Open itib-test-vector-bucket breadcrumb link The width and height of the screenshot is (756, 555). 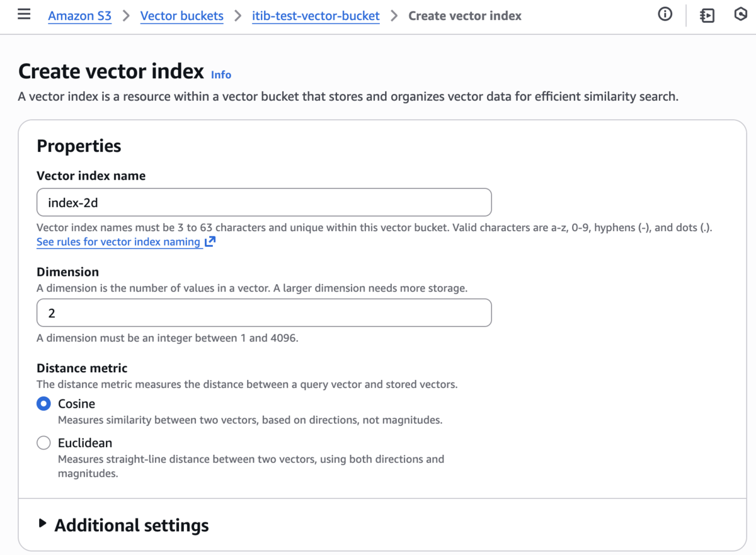click(316, 16)
